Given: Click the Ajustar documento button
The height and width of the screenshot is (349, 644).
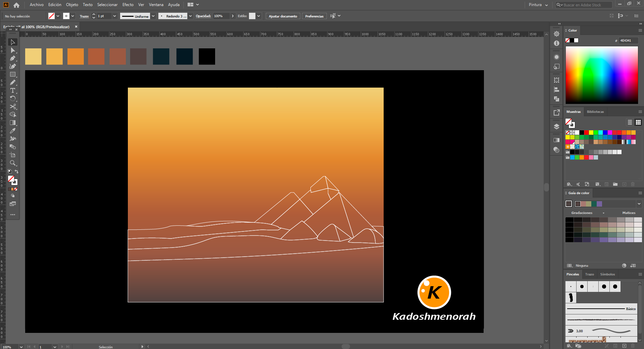Looking at the screenshot, I should 283,16.
